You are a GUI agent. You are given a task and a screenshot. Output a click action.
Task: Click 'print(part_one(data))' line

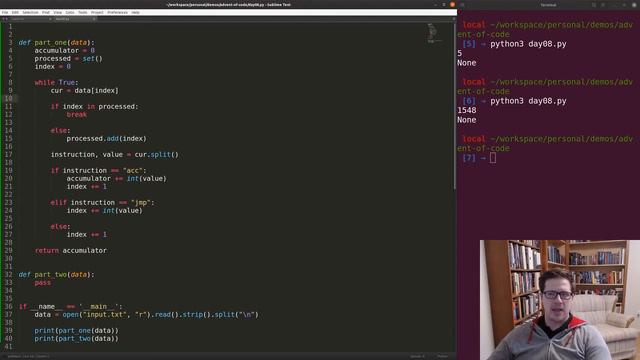pyautogui.click(x=76, y=331)
